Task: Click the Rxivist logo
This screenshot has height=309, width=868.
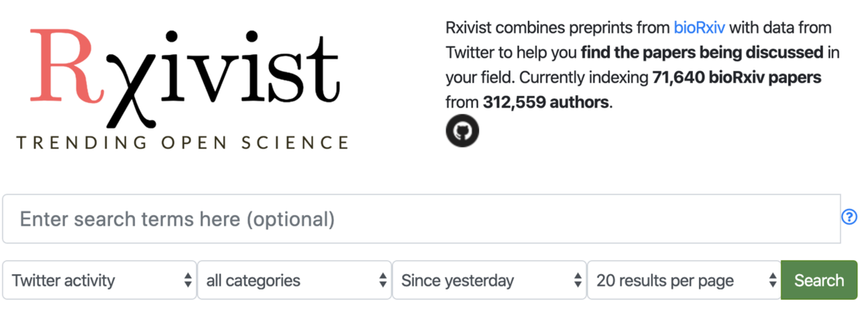Action: coord(183,89)
